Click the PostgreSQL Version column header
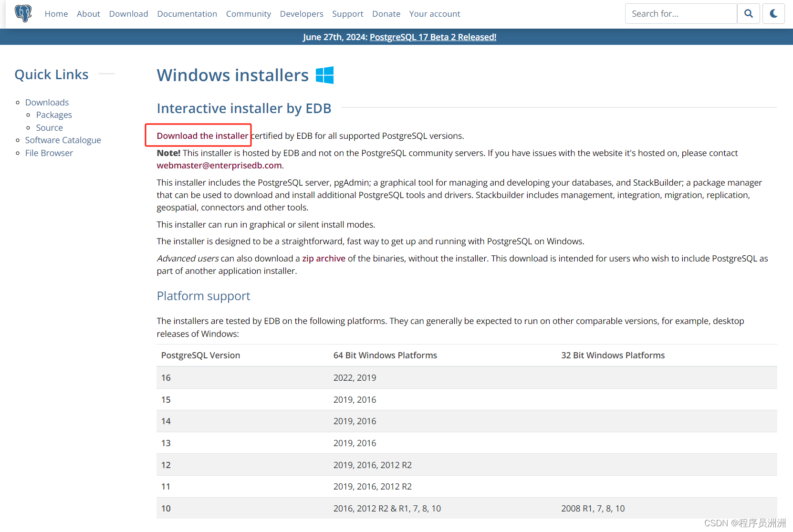 200,355
